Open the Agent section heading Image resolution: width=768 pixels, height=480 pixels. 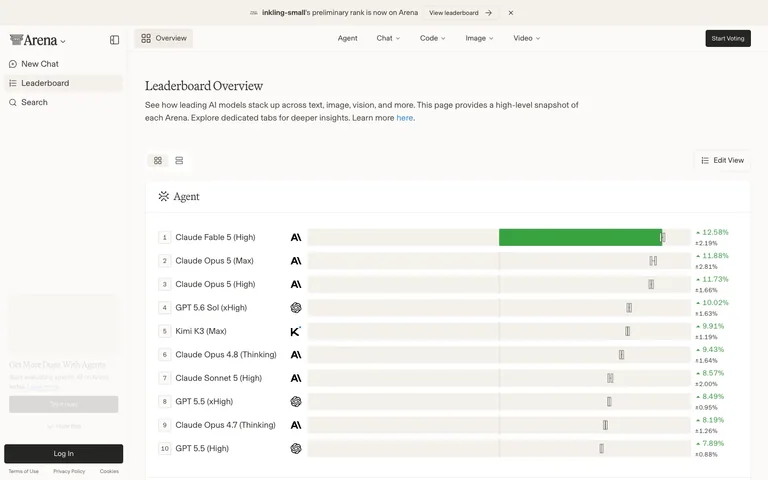click(x=186, y=196)
